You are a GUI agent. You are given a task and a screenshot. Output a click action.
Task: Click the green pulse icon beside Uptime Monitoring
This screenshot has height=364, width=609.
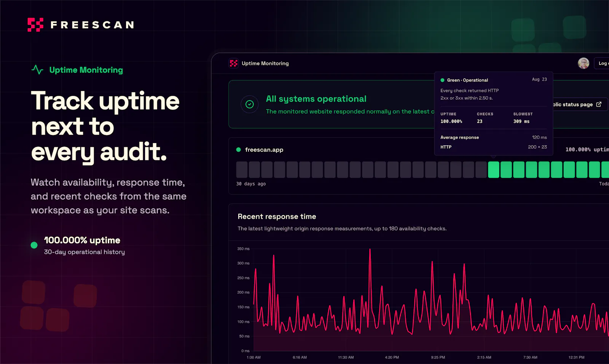coord(37,70)
